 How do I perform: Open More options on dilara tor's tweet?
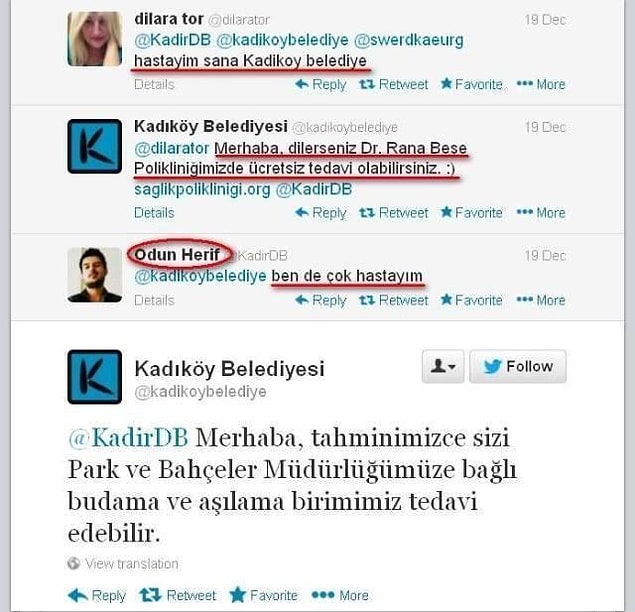point(541,84)
